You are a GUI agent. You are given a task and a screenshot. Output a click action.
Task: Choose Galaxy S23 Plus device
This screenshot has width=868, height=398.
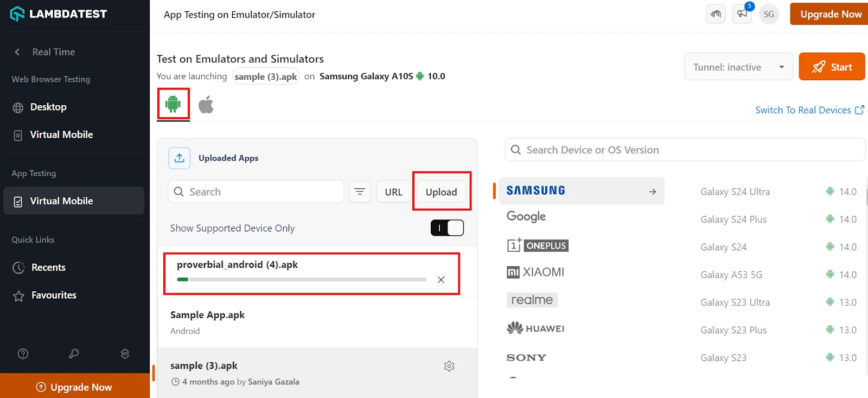pos(733,330)
